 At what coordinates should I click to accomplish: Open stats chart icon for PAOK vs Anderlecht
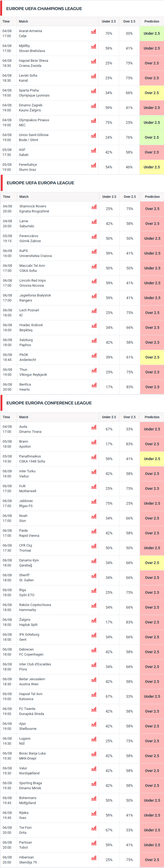coord(94,355)
